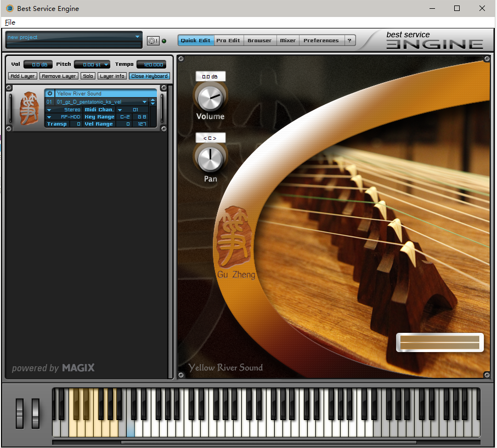Click the Add Layer button
497x448 pixels.
coord(23,76)
